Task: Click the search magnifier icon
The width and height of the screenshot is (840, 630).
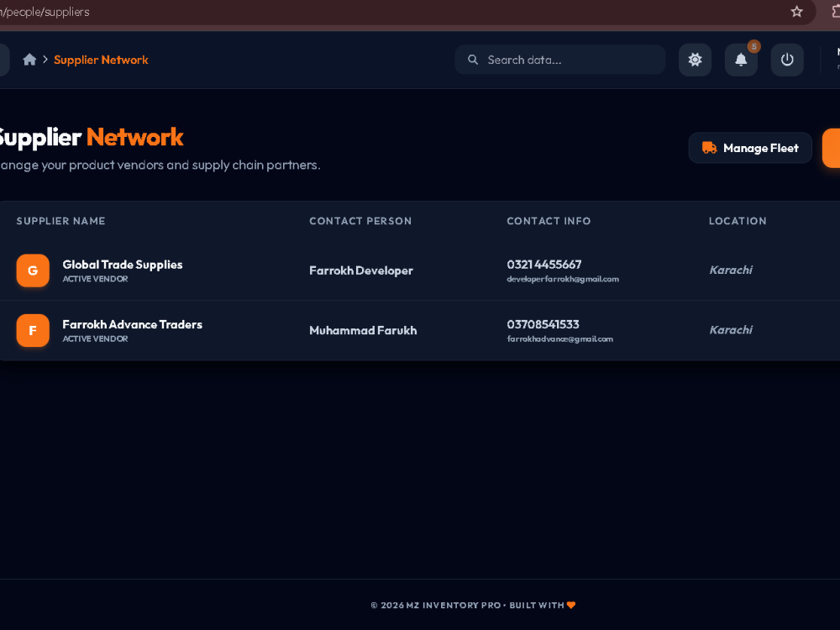Action: click(472, 60)
